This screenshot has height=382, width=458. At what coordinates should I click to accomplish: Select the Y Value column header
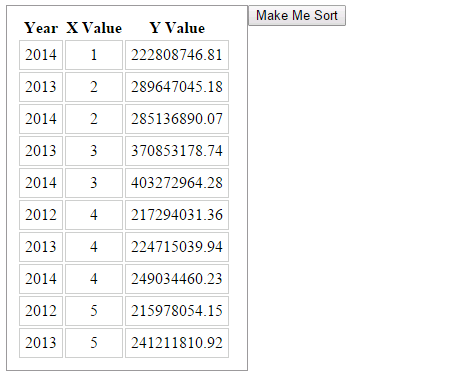click(177, 28)
